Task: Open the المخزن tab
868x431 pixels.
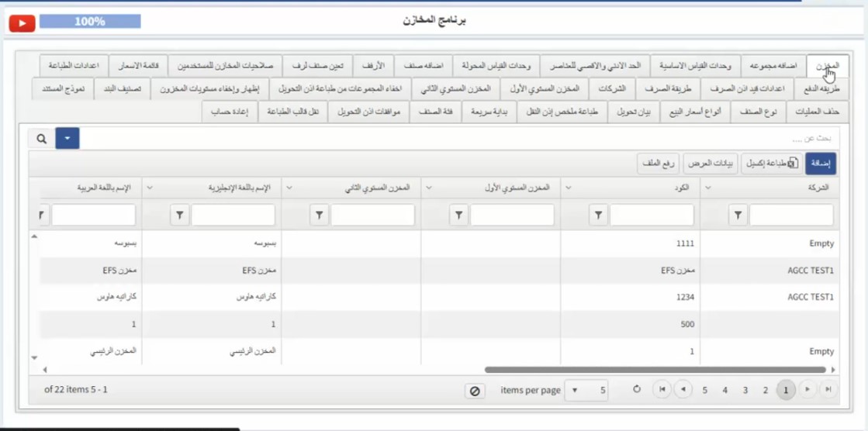Action: pyautogui.click(x=827, y=66)
